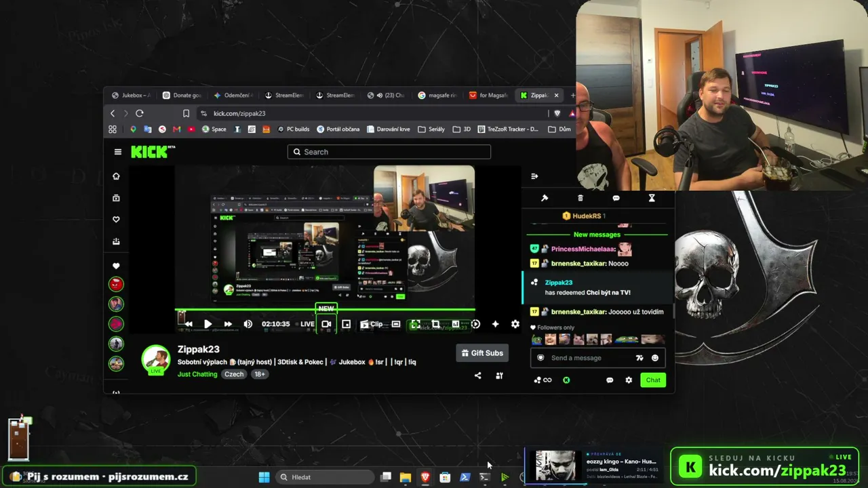This screenshot has height=488, width=868.
Task: Collapse the chat panel with arrow icon
Action: point(534,176)
